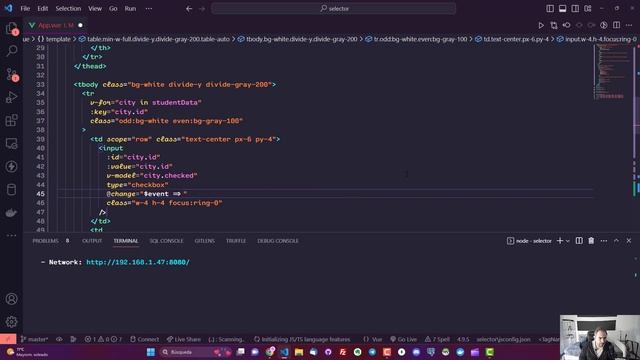This screenshot has width=640, height=360.
Task: Open the Source Control view
Action: [11, 74]
